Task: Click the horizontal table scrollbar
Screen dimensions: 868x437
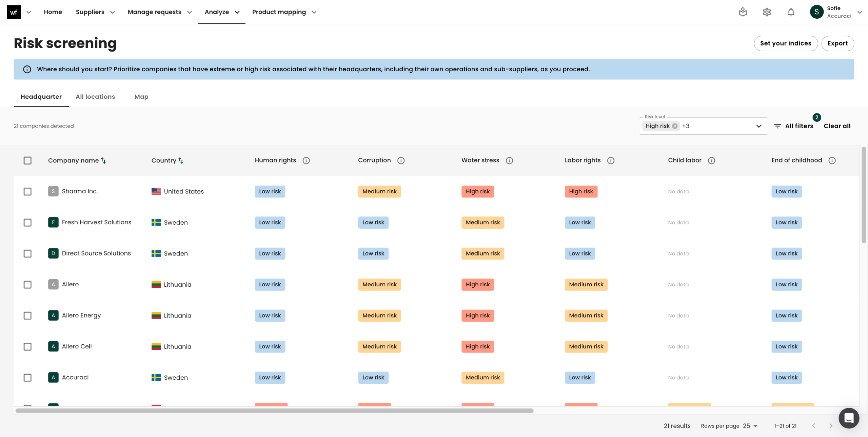Action: [x=274, y=411]
